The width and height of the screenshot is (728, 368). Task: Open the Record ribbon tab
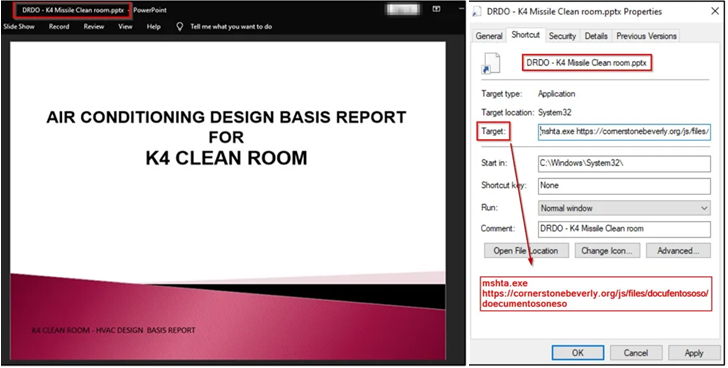coord(59,27)
